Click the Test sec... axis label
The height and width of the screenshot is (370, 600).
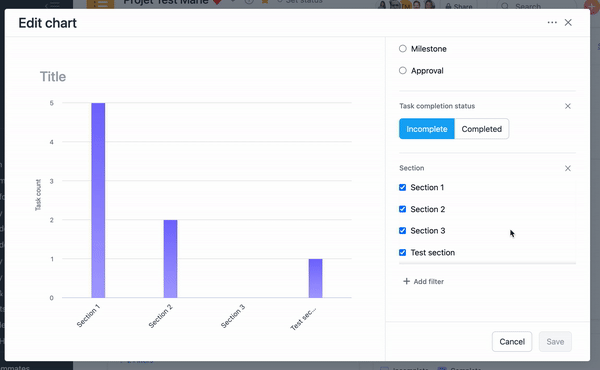pos(303,318)
